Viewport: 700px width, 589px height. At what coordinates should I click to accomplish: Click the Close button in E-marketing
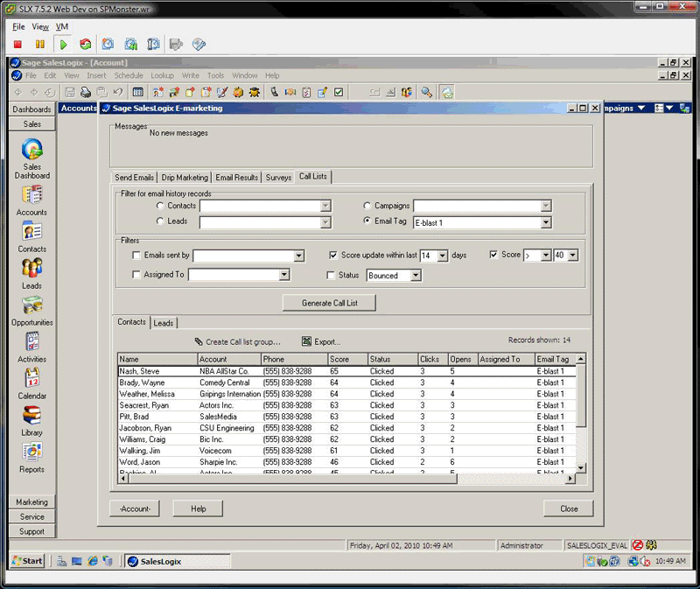569,508
